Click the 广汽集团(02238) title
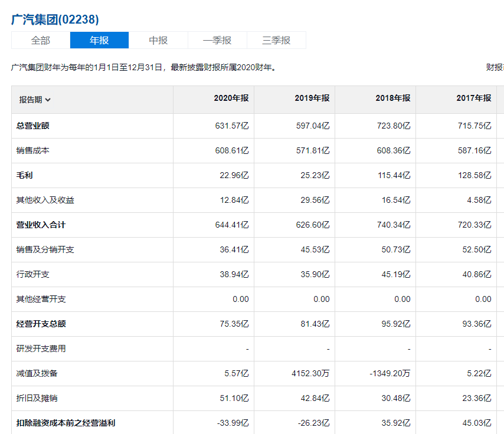This screenshot has height=434, width=504. (55, 19)
